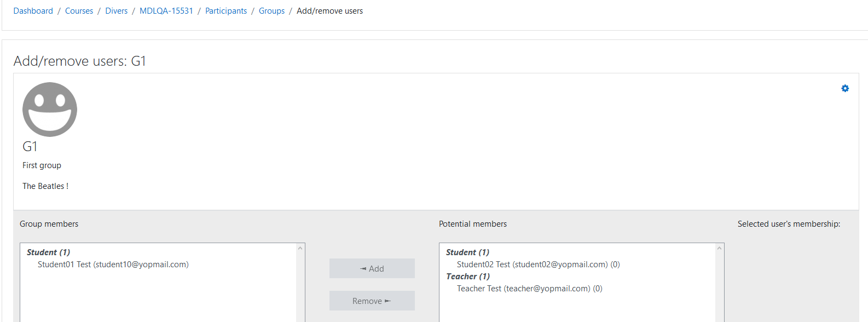Click Student (1) heading in Potential members list
Screen dimensions: 868x322
(x=468, y=252)
